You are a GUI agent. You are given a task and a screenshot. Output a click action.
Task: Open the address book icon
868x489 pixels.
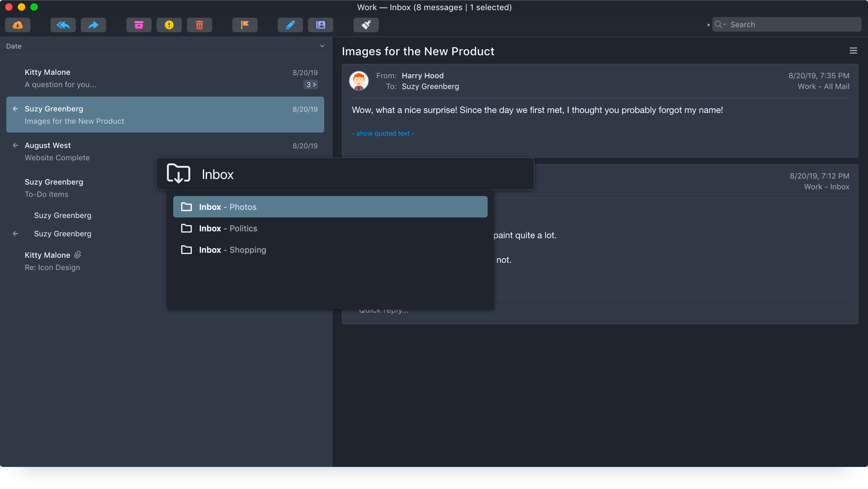pyautogui.click(x=320, y=24)
